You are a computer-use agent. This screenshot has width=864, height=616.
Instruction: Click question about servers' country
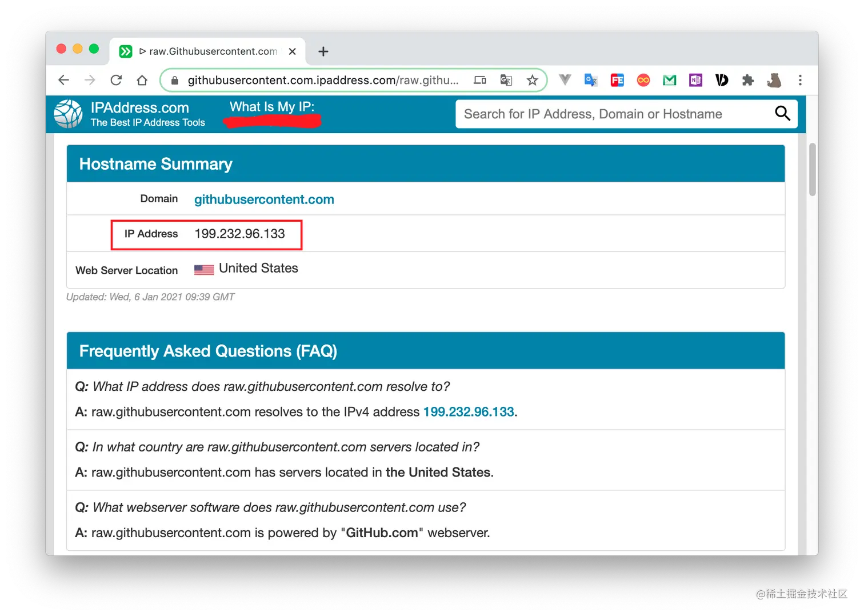tap(277, 447)
